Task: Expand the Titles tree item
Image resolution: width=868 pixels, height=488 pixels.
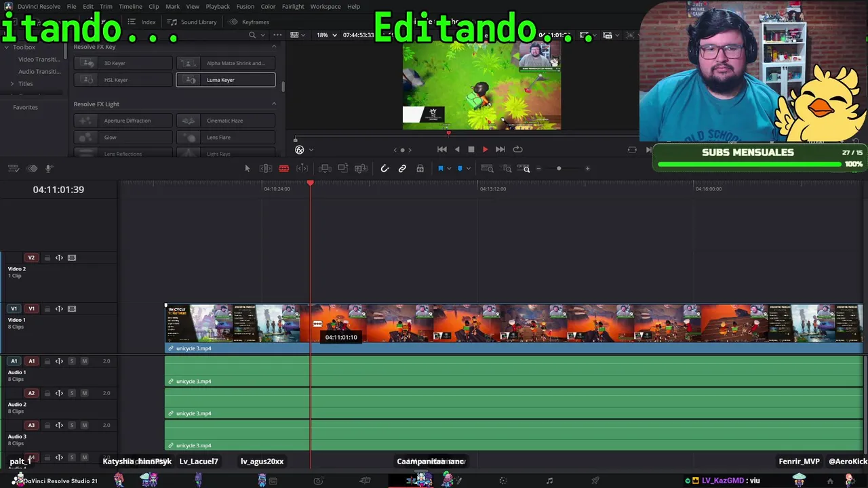Action: pyautogui.click(x=12, y=84)
